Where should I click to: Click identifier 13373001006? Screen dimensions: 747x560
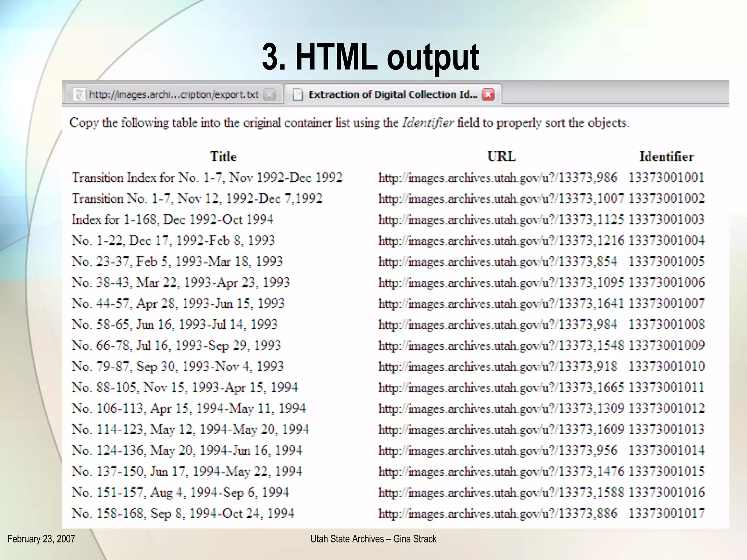(666, 283)
